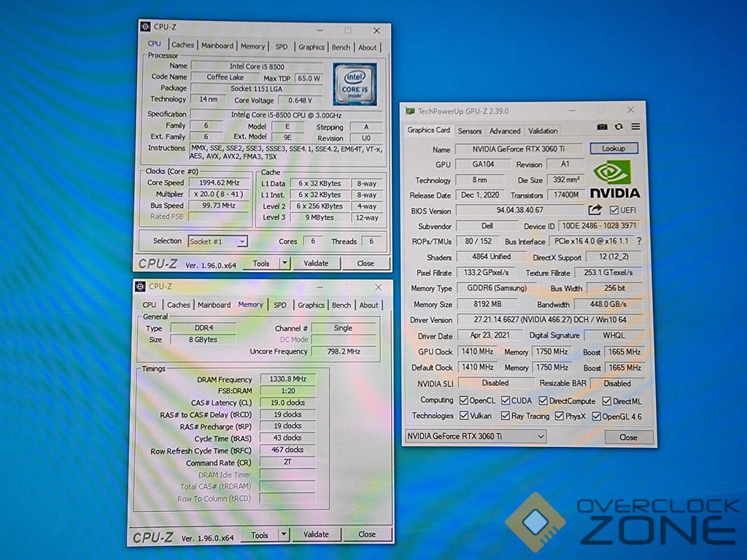
Task: Click the Memory Type value GDDR6 (Samsung)
Action: [x=496, y=287]
